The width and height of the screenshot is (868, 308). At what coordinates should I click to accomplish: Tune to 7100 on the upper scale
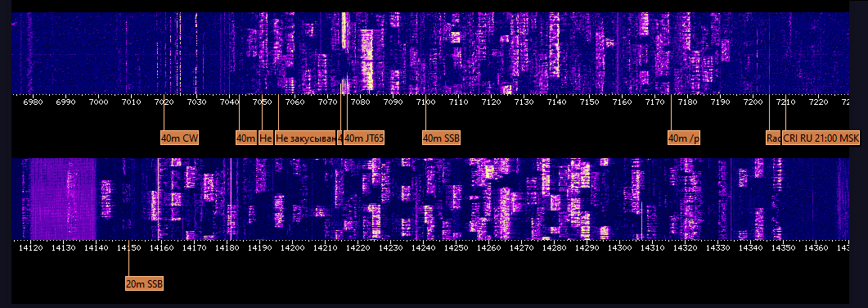pyautogui.click(x=425, y=102)
